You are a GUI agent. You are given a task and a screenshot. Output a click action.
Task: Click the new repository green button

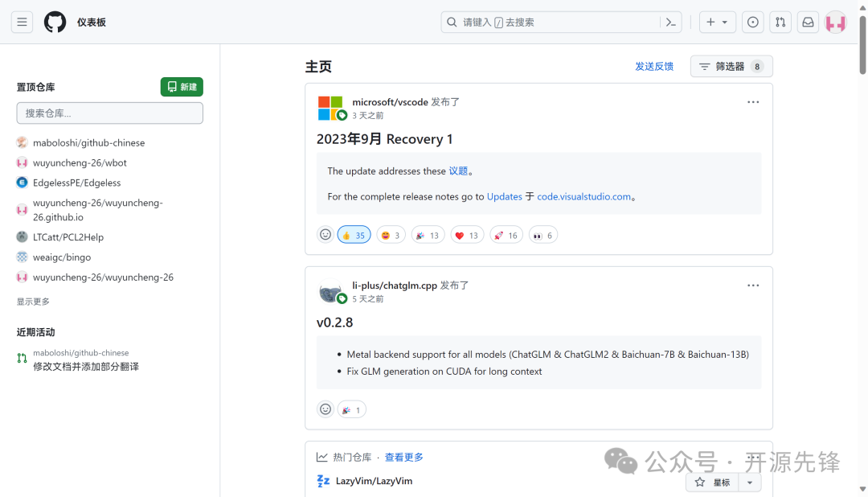pyautogui.click(x=182, y=87)
